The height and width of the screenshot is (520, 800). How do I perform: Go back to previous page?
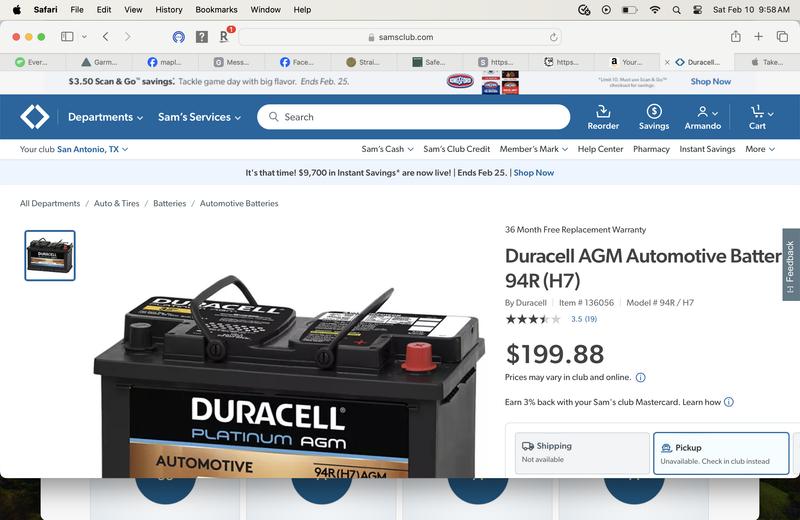(x=106, y=37)
